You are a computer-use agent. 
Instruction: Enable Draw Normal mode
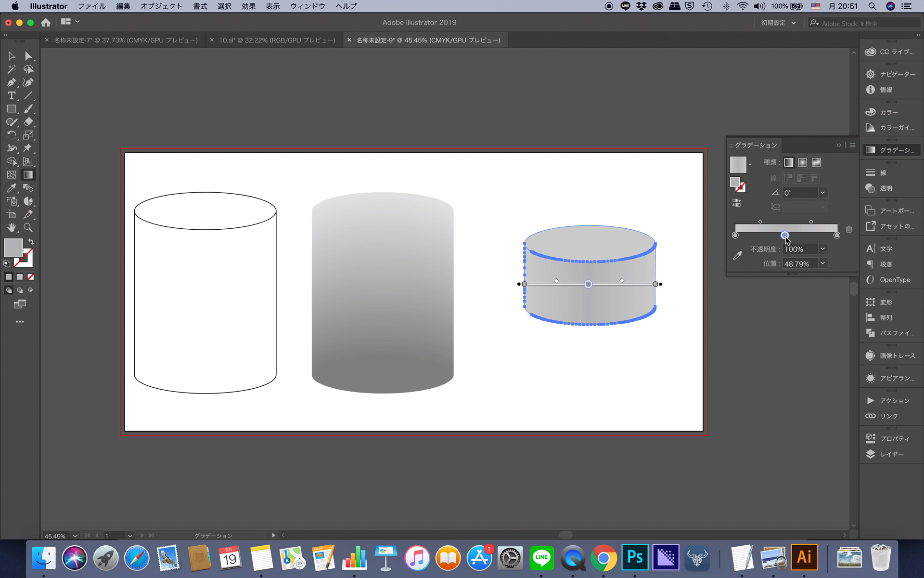(x=9, y=290)
